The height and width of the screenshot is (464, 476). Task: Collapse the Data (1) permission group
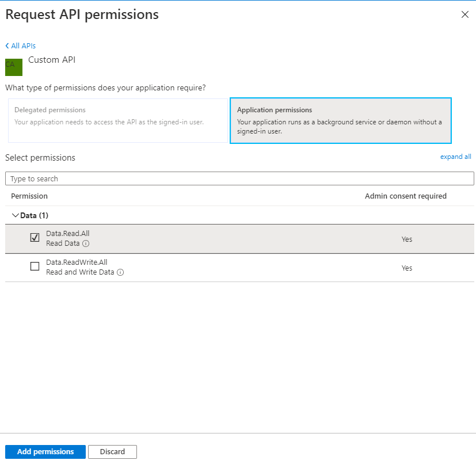pyautogui.click(x=15, y=215)
